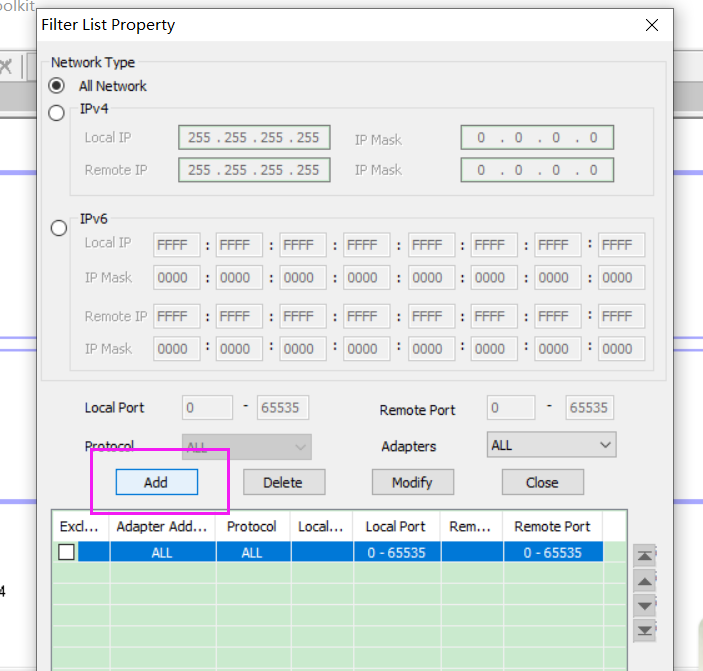The width and height of the screenshot is (703, 671).
Task: Click the IPv4 Local IP Mask field
Action: tap(537, 137)
